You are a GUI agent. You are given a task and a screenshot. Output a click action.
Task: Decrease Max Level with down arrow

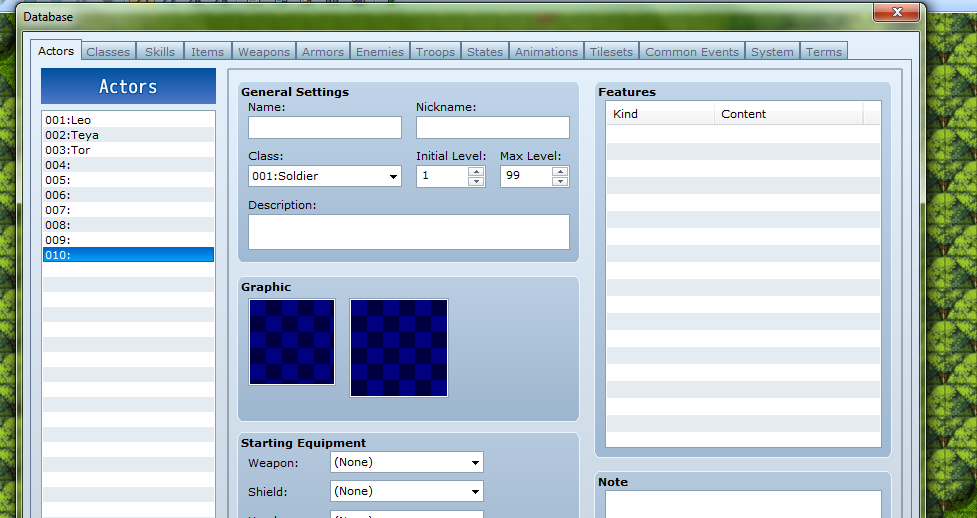click(560, 182)
